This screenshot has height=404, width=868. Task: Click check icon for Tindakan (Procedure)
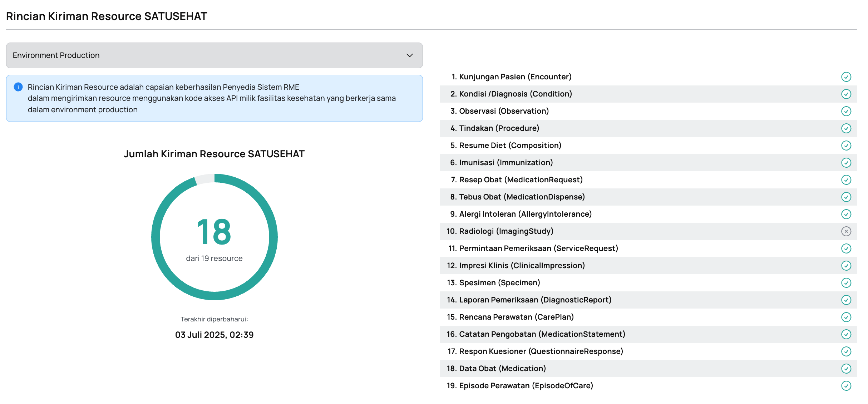846,128
